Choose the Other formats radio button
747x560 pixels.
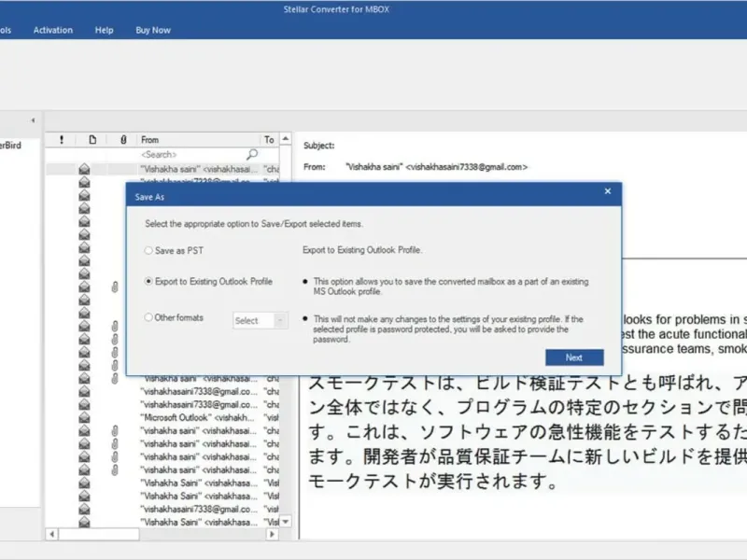(148, 317)
